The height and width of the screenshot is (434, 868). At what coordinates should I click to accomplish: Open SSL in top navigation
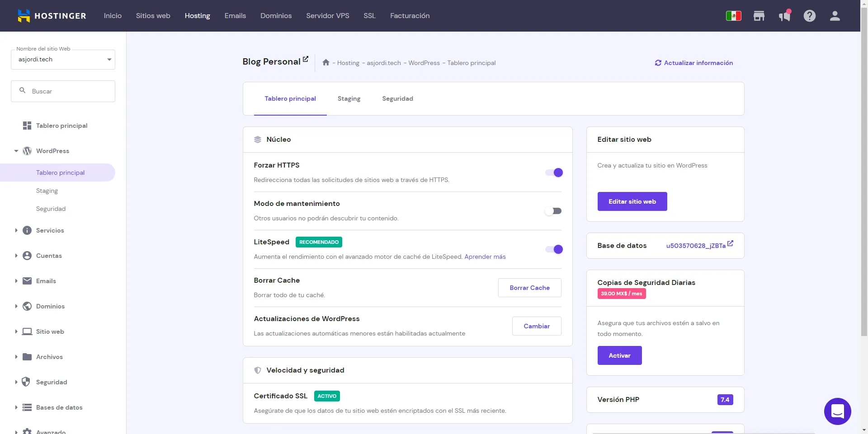point(369,16)
